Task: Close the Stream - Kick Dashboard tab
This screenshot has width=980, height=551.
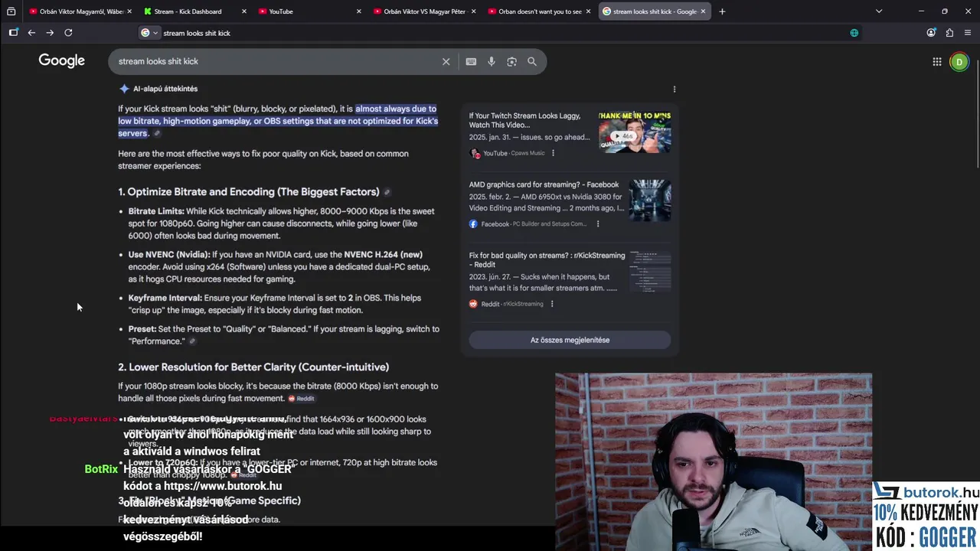Action: [244, 11]
